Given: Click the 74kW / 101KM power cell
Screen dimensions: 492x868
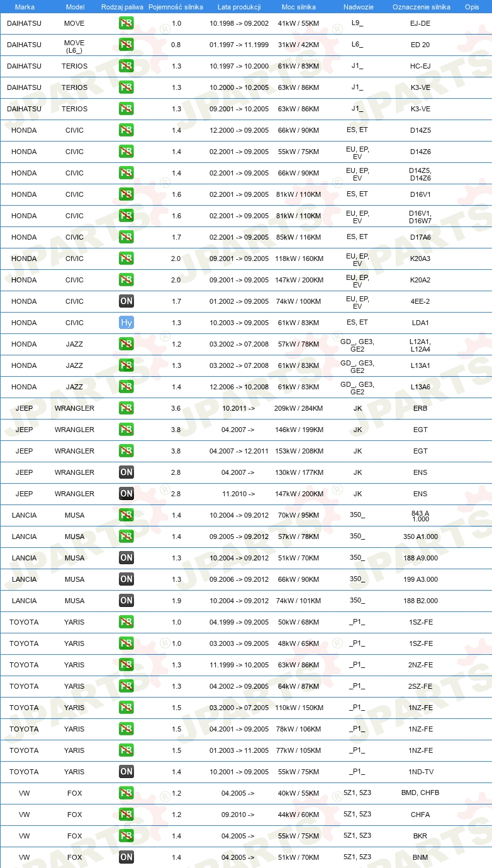Looking at the screenshot, I should (299, 601).
